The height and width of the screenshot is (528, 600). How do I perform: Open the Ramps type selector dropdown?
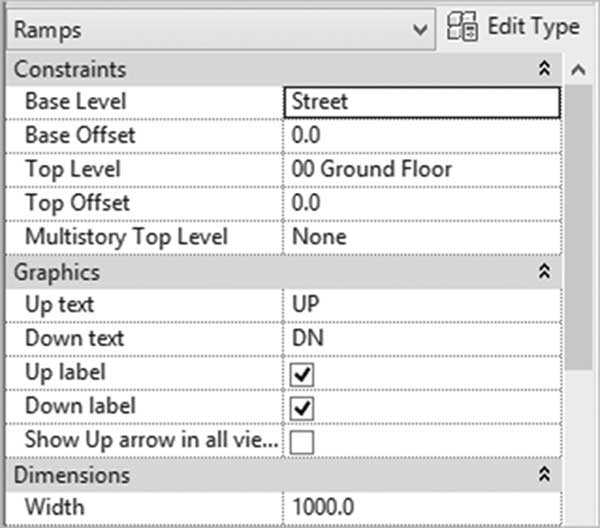[x=221, y=29]
